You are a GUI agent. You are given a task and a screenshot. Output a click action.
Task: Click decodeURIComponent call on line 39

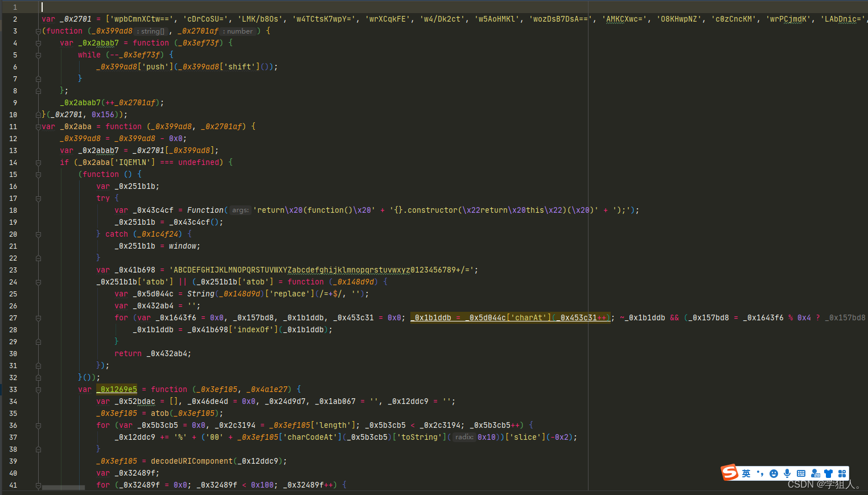point(192,461)
